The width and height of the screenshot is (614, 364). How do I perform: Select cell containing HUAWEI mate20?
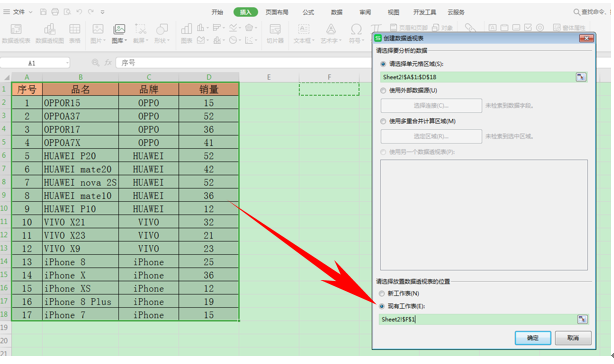click(80, 169)
